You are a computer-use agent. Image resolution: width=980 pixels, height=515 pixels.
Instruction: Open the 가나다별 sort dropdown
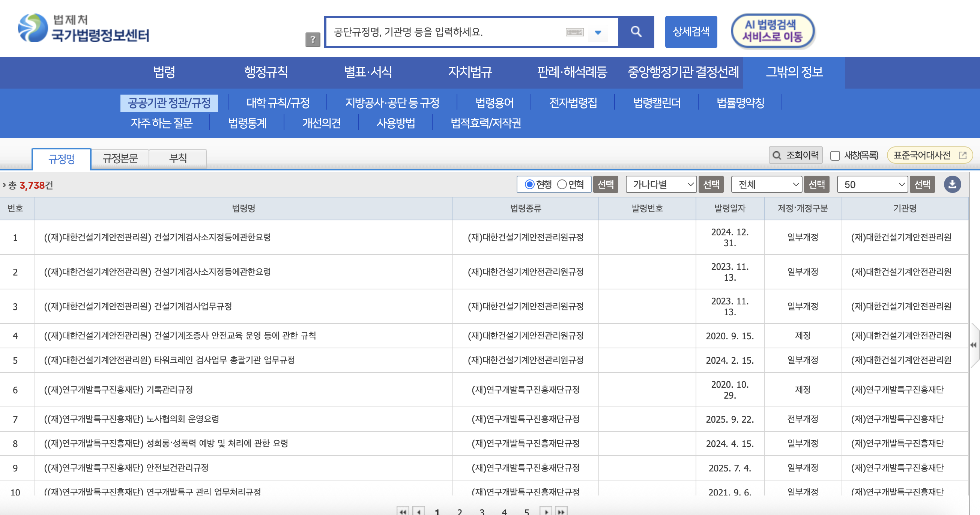click(661, 185)
